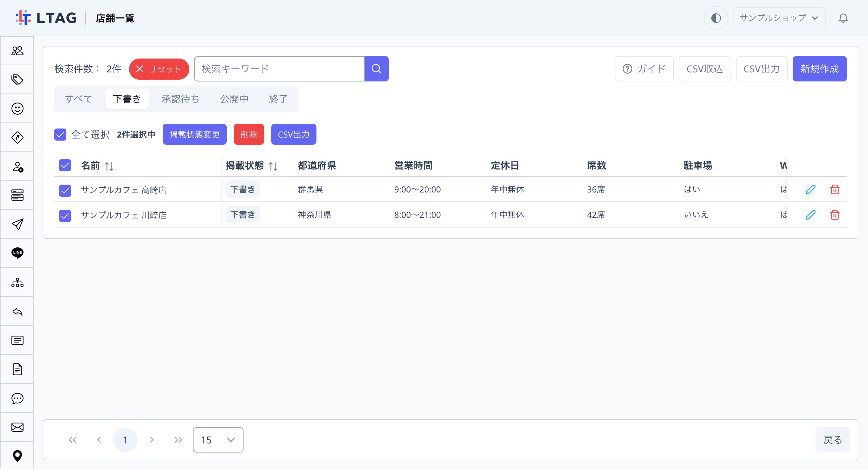Open the stacked cards sidebar icon

[17, 195]
